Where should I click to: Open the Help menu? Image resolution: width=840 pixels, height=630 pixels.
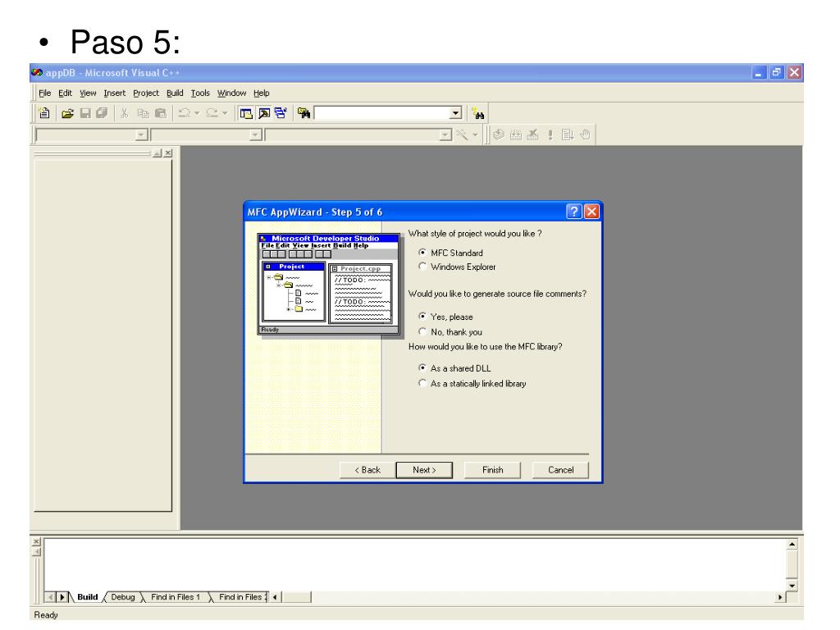point(262,93)
